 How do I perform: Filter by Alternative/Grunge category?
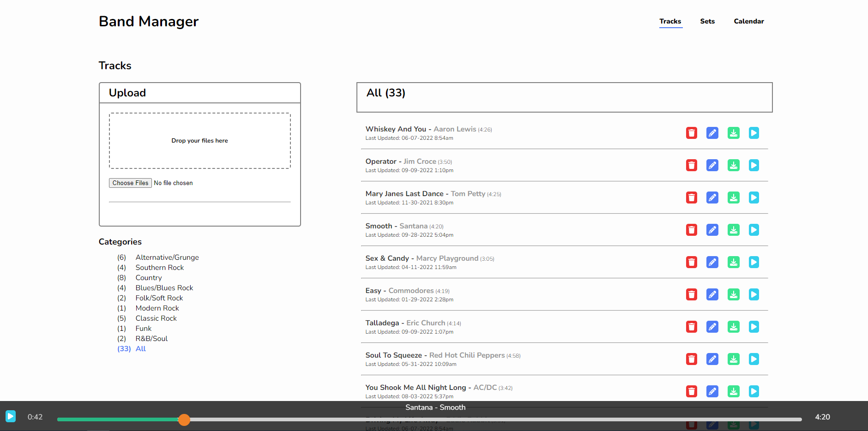(167, 257)
